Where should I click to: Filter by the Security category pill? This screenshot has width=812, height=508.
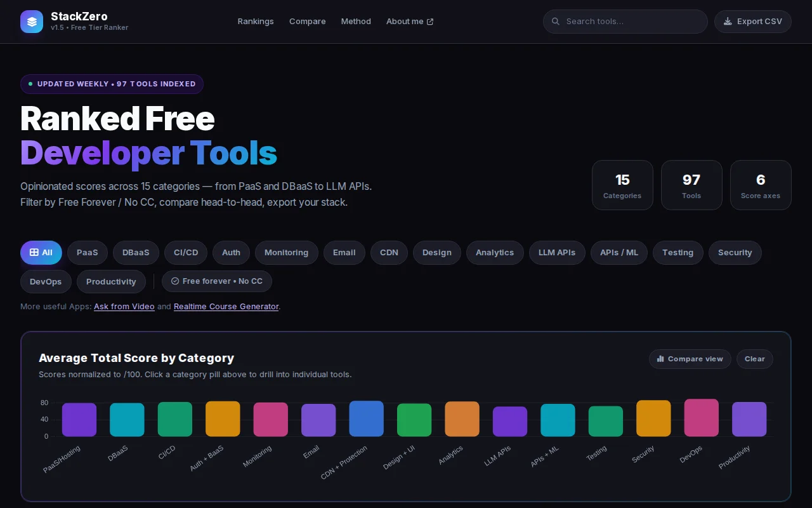pyautogui.click(x=735, y=253)
